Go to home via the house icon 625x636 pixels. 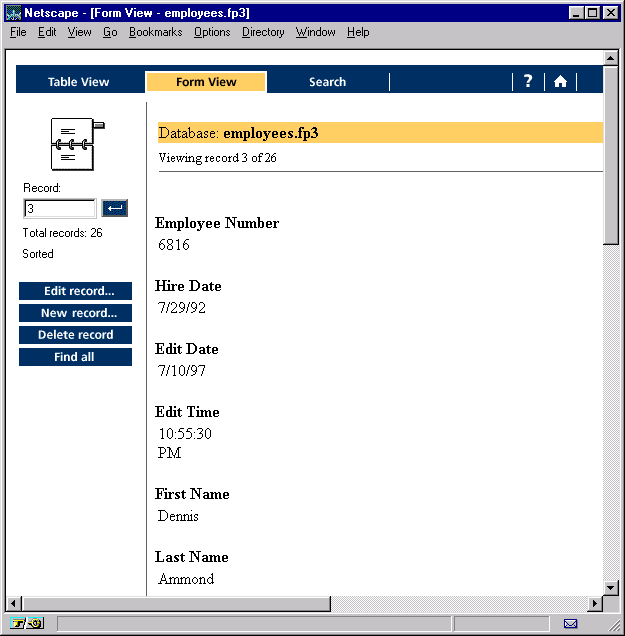560,82
